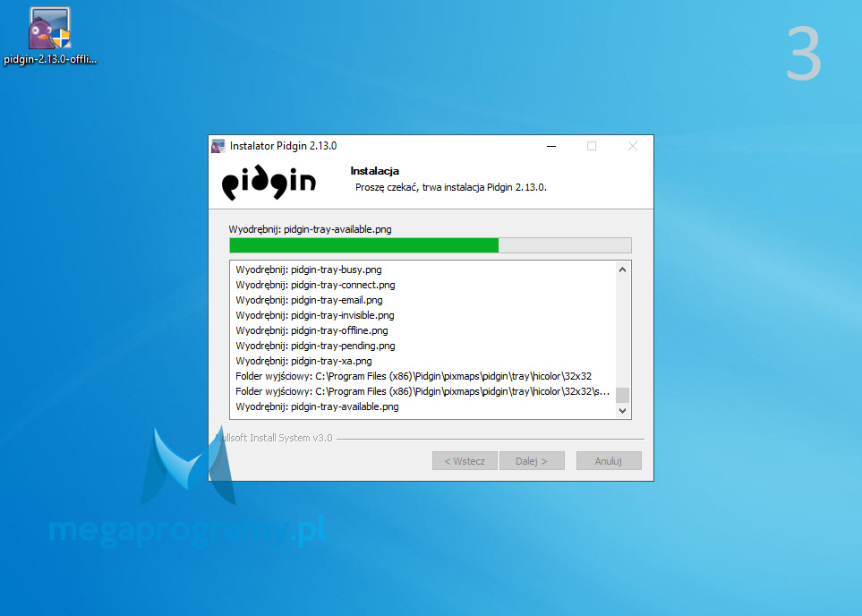
Task: Click the log list scroll-down arrow
Action: coord(622,410)
